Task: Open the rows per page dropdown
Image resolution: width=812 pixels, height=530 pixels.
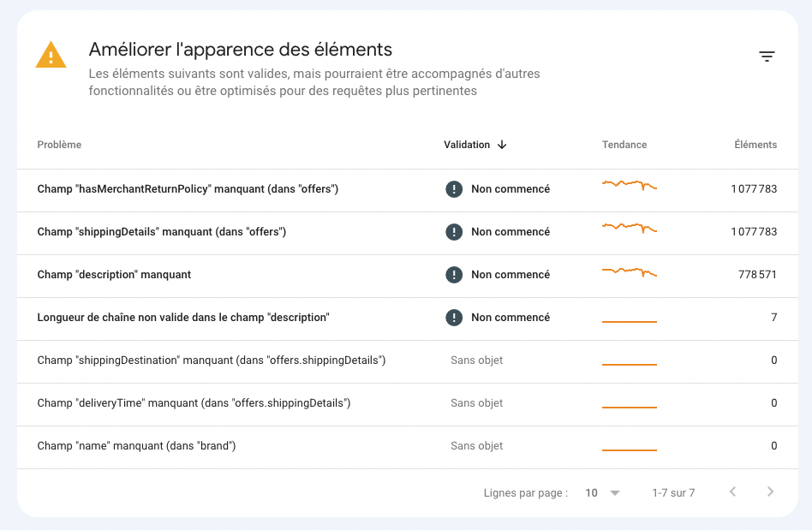Action: tap(603, 493)
